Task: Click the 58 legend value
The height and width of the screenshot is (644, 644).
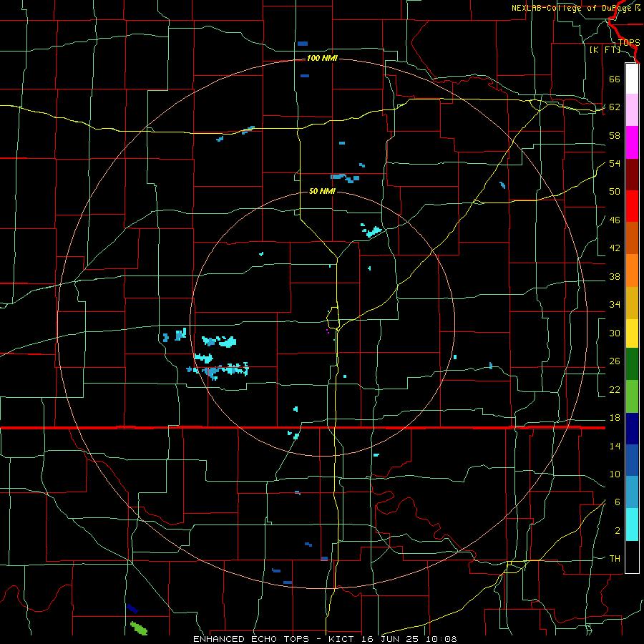Action: coord(615,135)
